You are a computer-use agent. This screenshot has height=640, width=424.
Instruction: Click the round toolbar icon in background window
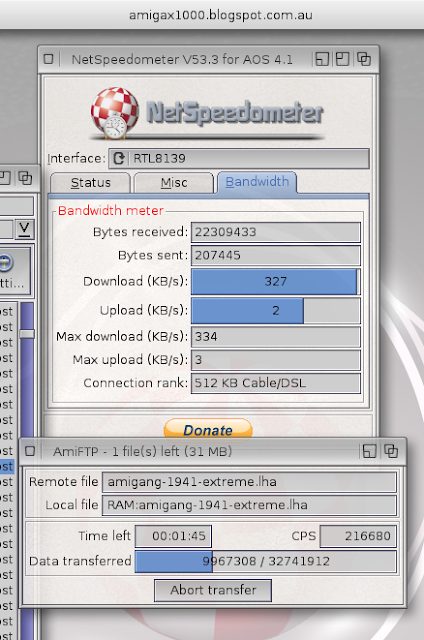coord(6,262)
